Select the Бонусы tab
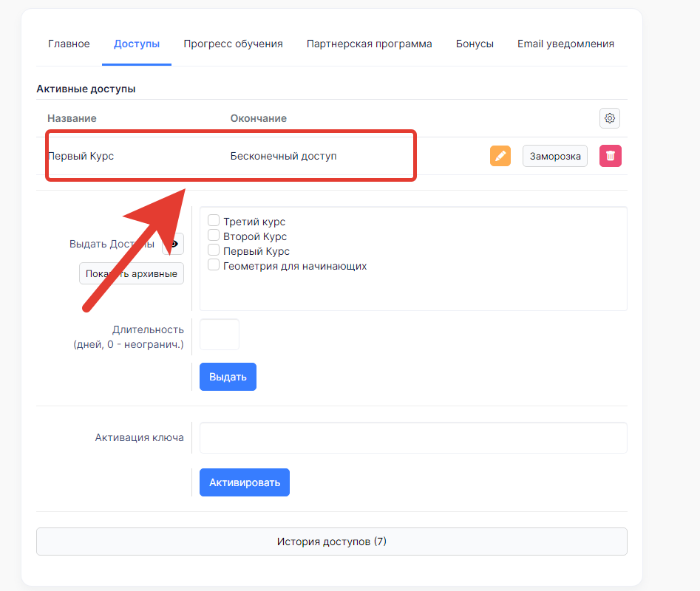 pyautogui.click(x=475, y=44)
